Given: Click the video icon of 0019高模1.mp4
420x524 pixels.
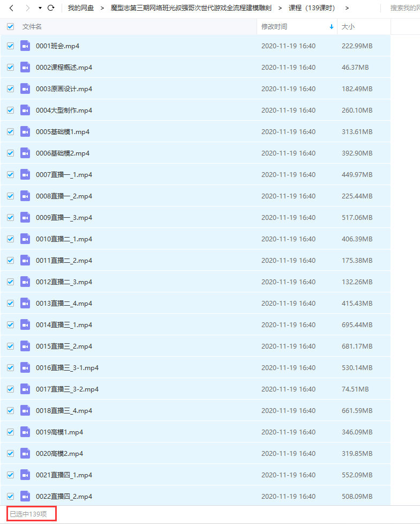Looking at the screenshot, I should 25,432.
